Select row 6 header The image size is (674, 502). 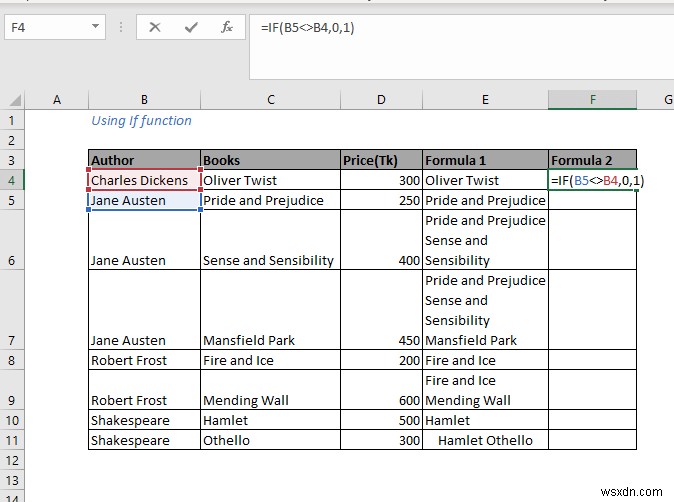[x=12, y=240]
